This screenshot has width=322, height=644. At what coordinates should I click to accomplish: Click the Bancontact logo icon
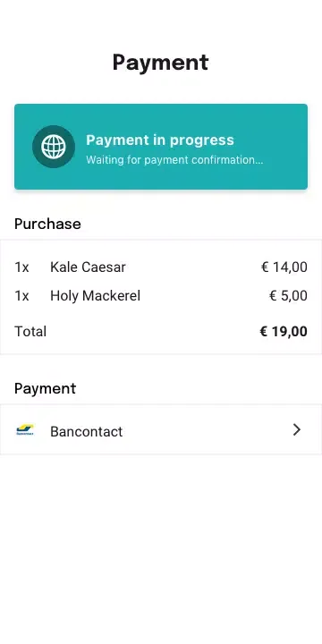click(x=25, y=430)
